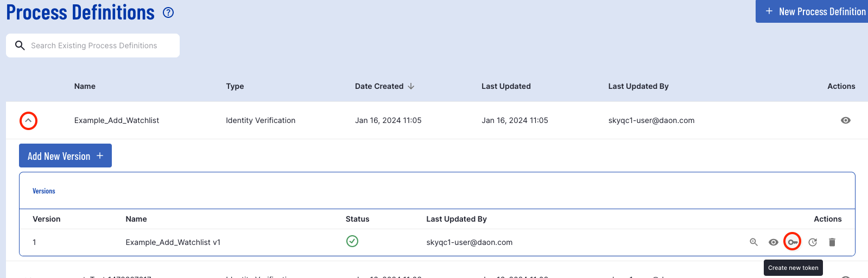Image resolution: width=868 pixels, height=278 pixels.
Task: Collapse the Example_Add_Watchlist row
Action: pyautogui.click(x=28, y=120)
